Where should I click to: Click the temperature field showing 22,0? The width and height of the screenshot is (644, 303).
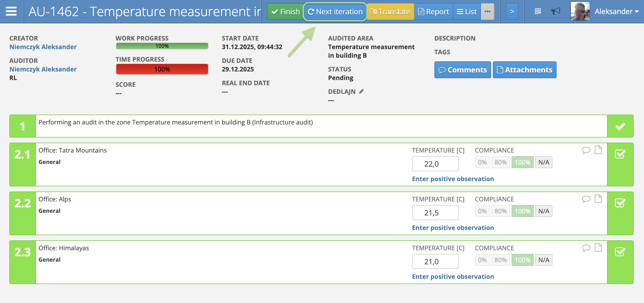[x=435, y=164]
